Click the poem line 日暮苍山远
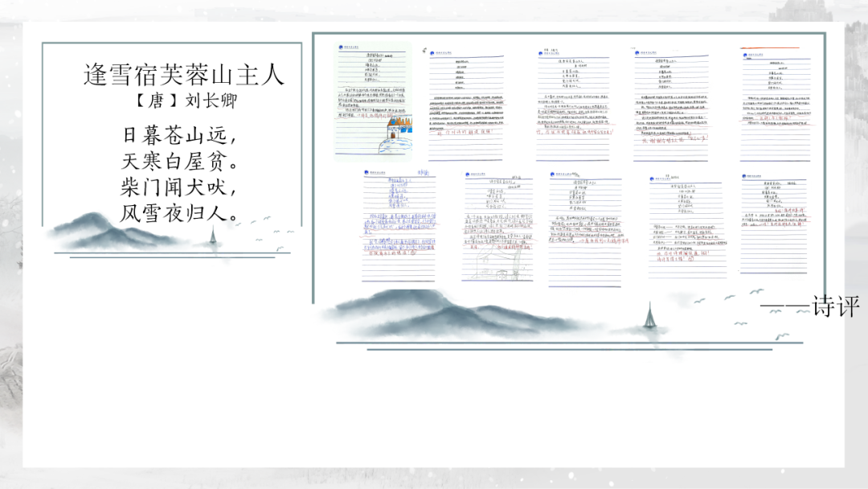The height and width of the screenshot is (489, 868). 179,133
